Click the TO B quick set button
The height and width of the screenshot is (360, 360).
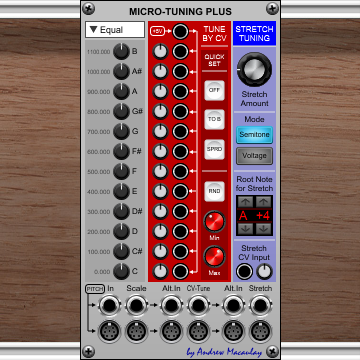[x=214, y=119]
